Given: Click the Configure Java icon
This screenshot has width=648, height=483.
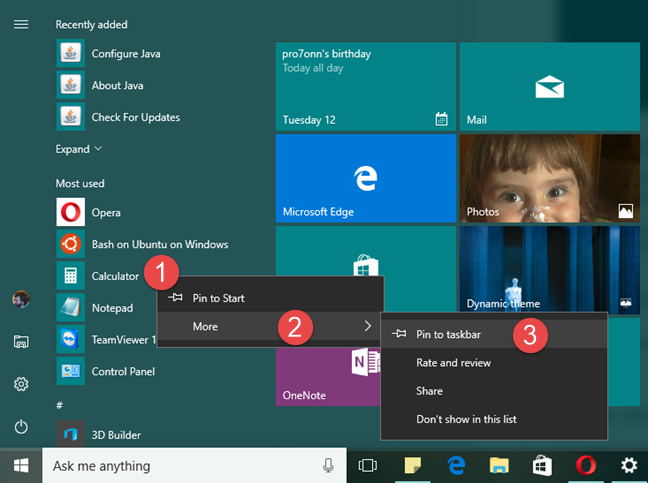Looking at the screenshot, I should pos(71,53).
